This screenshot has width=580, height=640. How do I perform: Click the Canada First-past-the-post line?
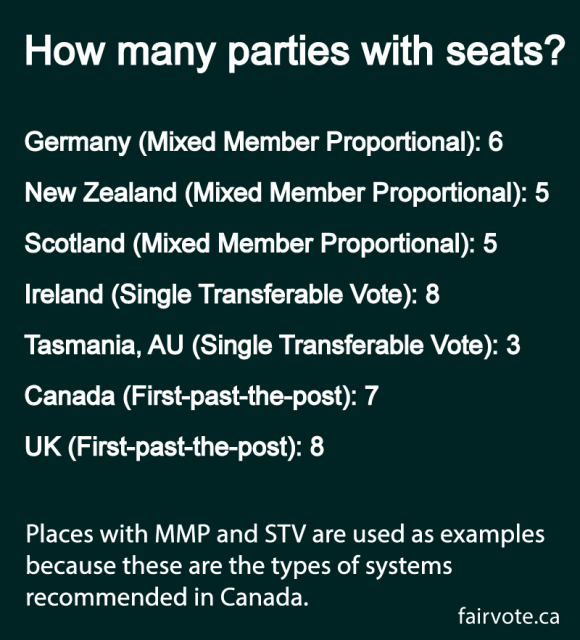coord(202,397)
